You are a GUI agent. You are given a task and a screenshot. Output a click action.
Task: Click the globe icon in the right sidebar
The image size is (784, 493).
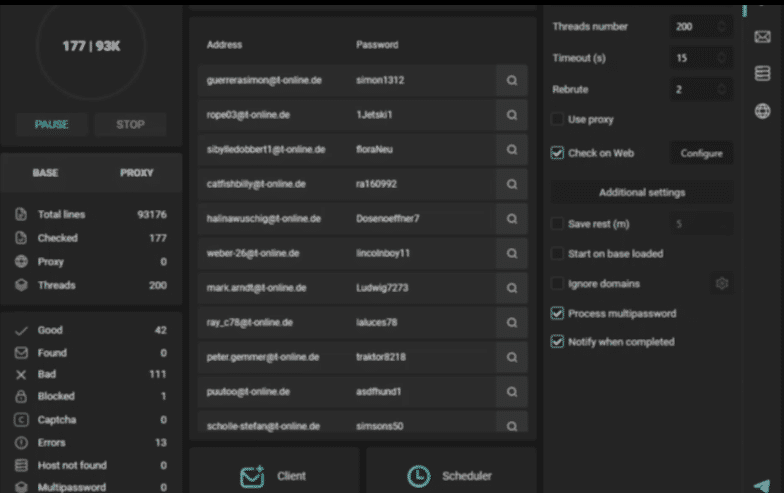[x=762, y=111]
